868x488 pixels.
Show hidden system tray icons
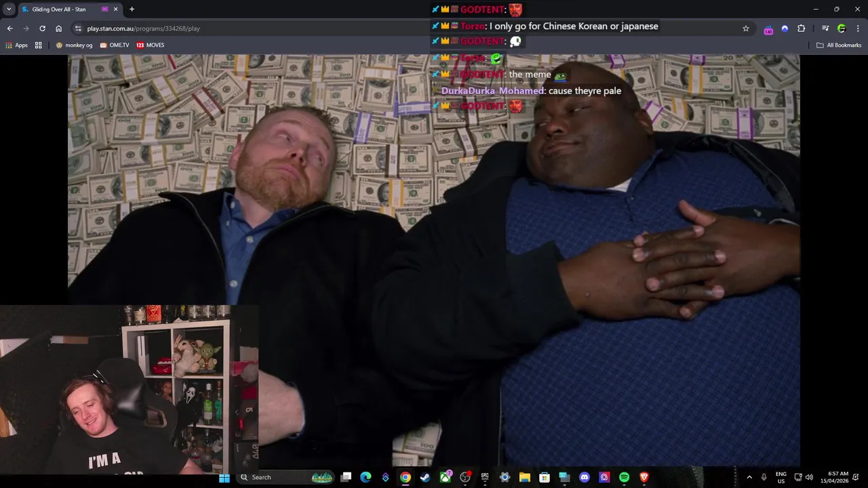[749, 477]
